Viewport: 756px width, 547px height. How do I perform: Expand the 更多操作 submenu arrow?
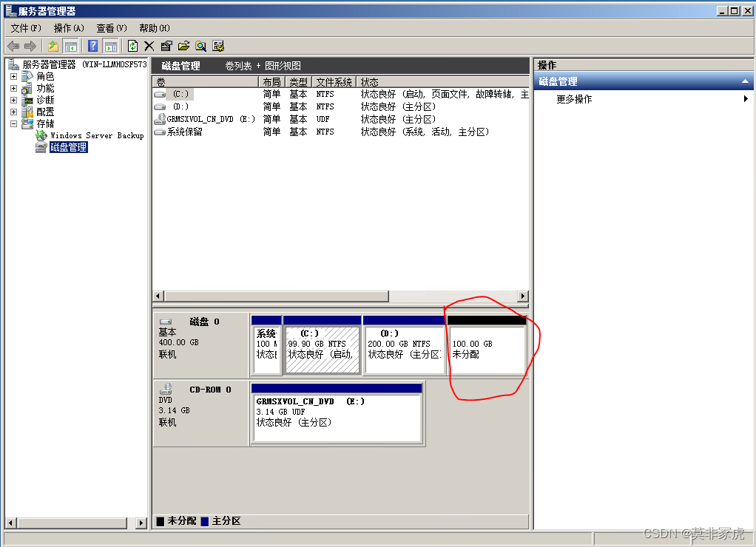pos(746,99)
